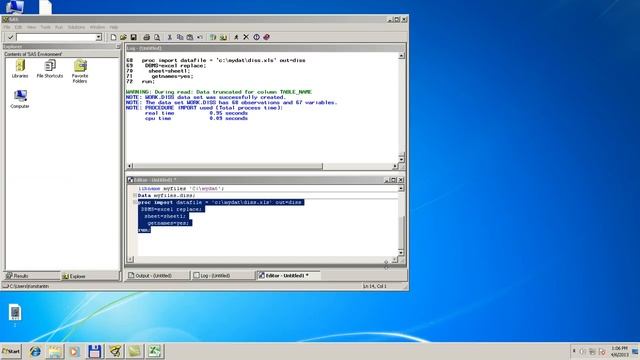Viewport: 640px width, 360px height.
Task: Click the Log window horizontal scrollbar
Action: 228,166
